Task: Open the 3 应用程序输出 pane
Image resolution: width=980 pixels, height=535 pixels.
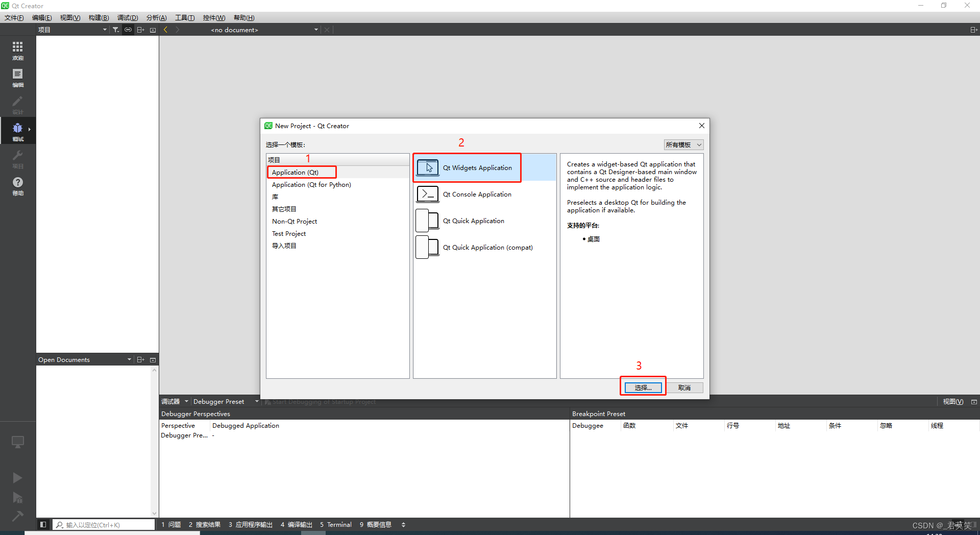Action: point(251,524)
